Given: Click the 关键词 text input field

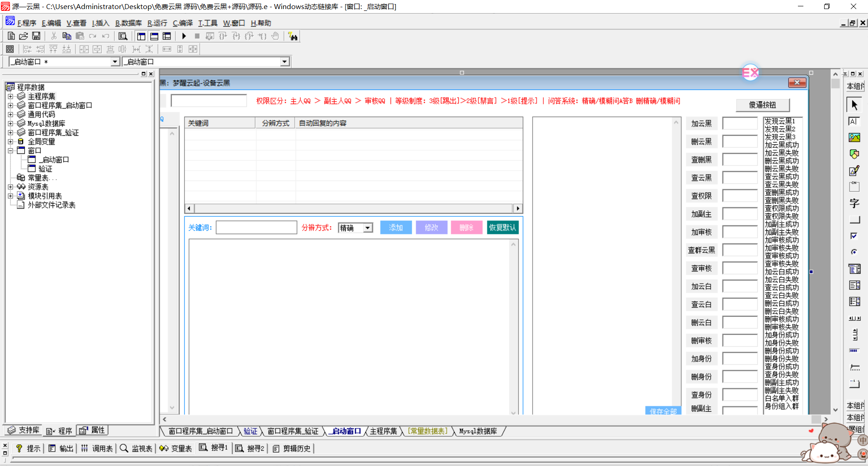Looking at the screenshot, I should 256,228.
